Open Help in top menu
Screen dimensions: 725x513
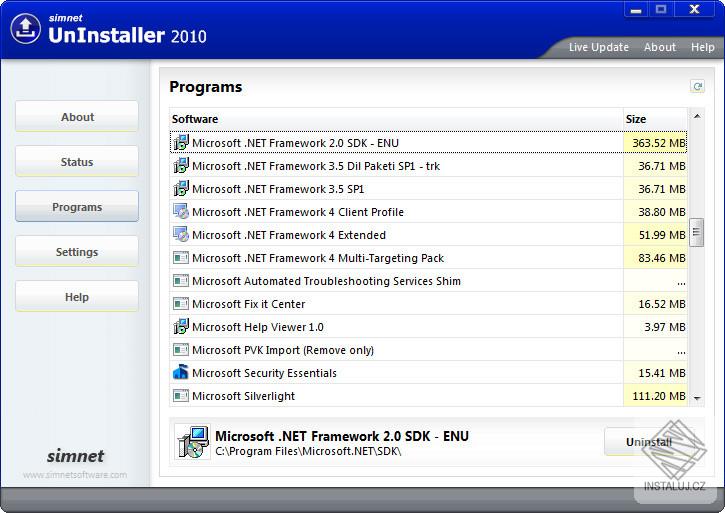[702, 47]
